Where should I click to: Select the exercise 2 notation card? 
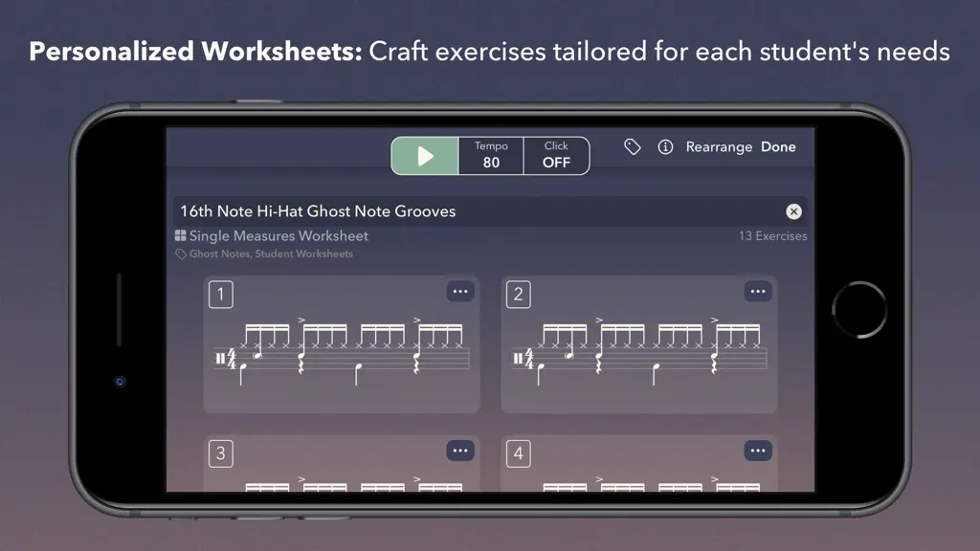click(638, 344)
